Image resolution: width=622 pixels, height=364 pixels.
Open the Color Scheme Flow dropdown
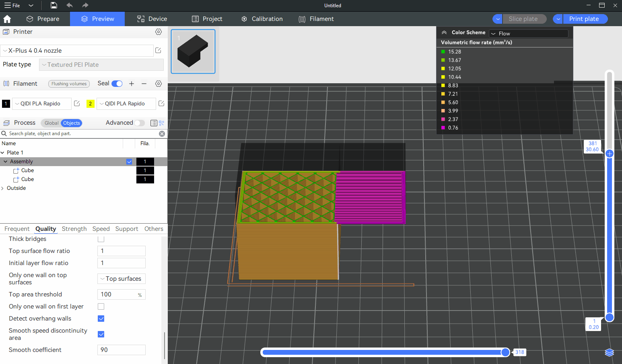click(529, 33)
